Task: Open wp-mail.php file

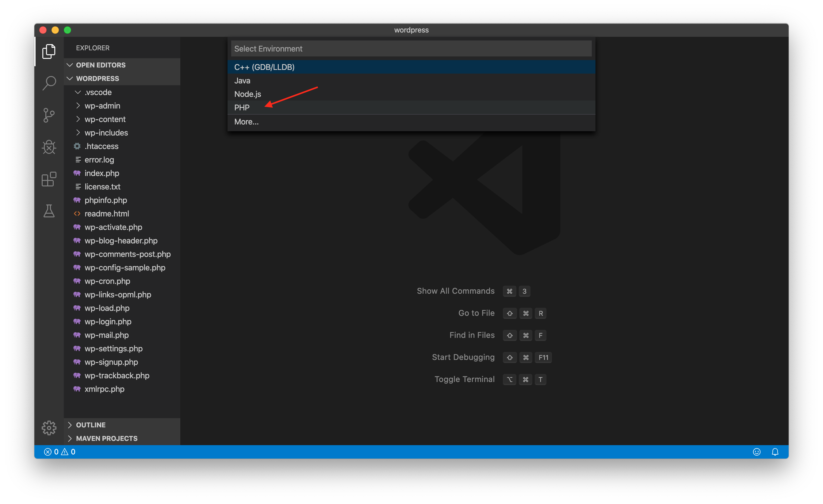Action: (122, 335)
